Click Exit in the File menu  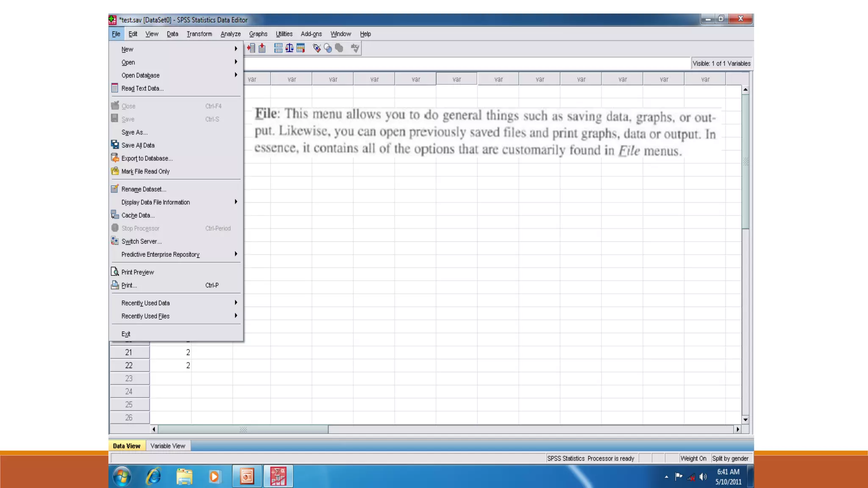click(x=126, y=334)
